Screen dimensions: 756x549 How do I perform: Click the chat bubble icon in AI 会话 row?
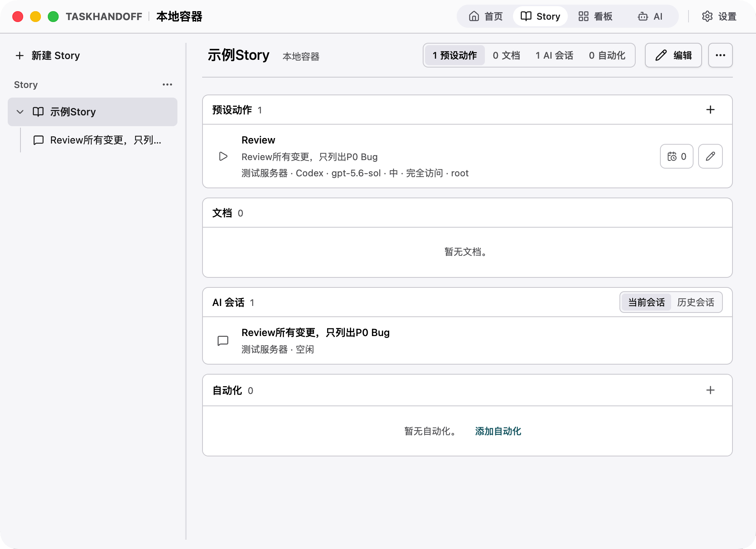[x=223, y=341]
